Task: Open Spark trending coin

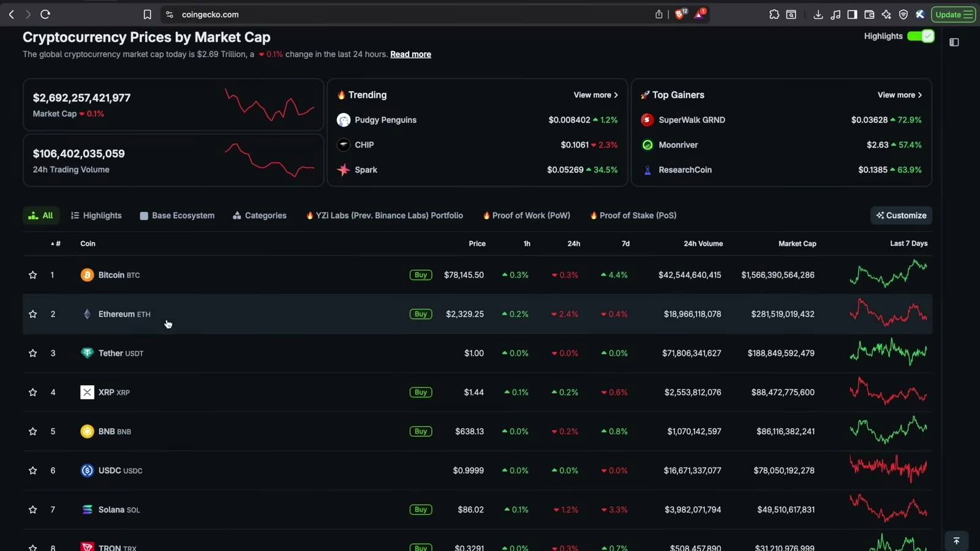Action: [x=366, y=170]
